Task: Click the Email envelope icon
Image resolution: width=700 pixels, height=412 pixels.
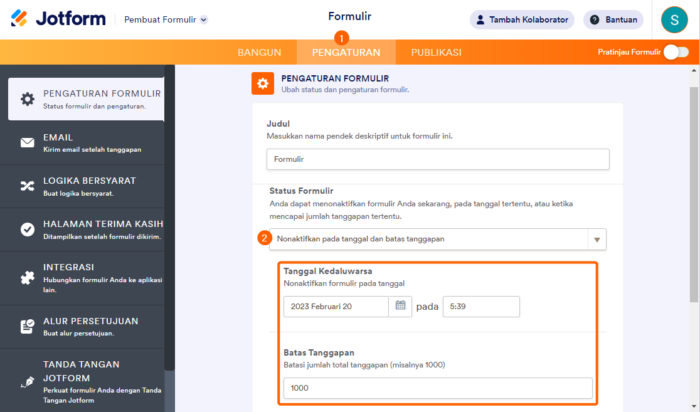Action: [27, 142]
